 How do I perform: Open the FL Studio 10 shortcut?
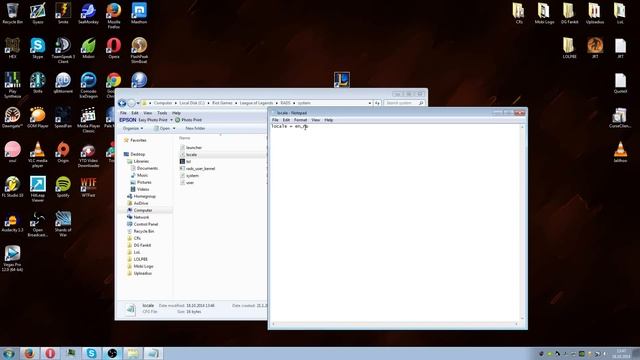tap(12, 187)
